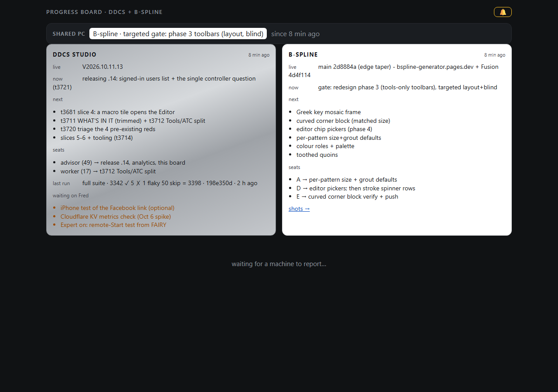Screen dimensions: 558x392
Task: Click 'since 8 min ago' in shared PC bar
Action: [295, 34]
